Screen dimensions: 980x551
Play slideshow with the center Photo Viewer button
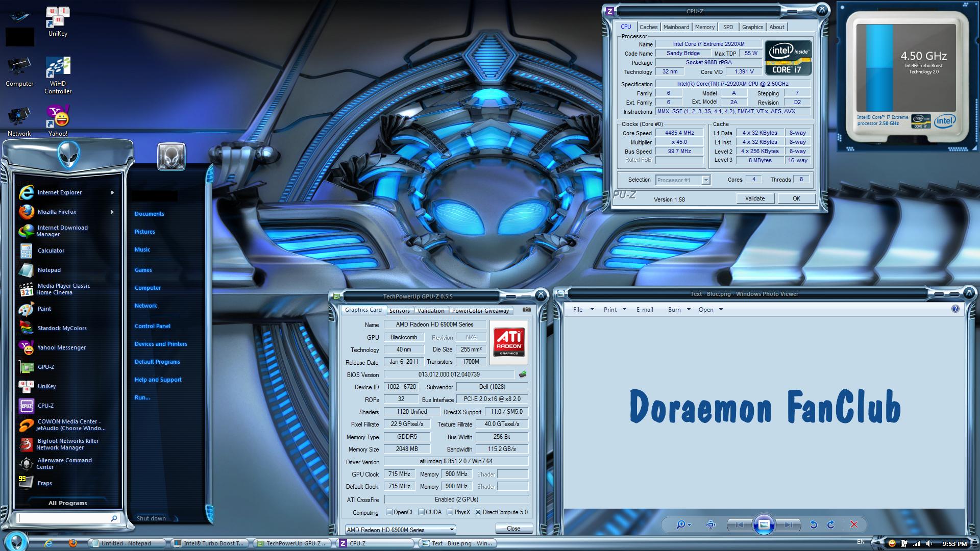point(764,524)
